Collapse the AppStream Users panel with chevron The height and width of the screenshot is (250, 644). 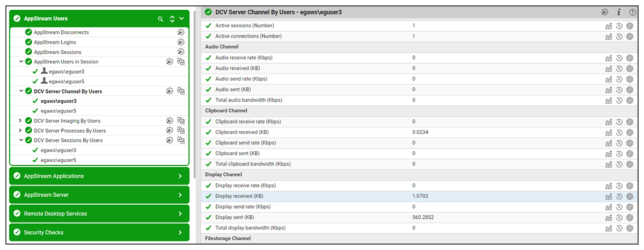pyautogui.click(x=181, y=19)
